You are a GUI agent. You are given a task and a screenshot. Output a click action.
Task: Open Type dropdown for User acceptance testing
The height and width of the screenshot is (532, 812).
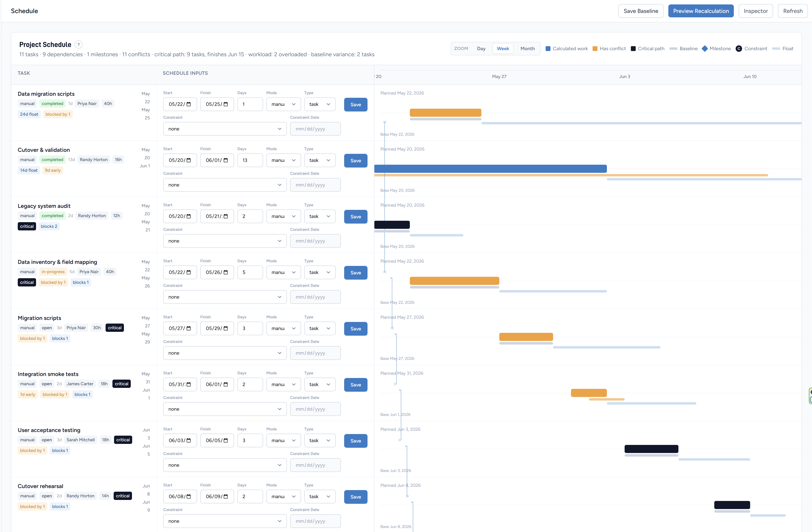(x=320, y=440)
